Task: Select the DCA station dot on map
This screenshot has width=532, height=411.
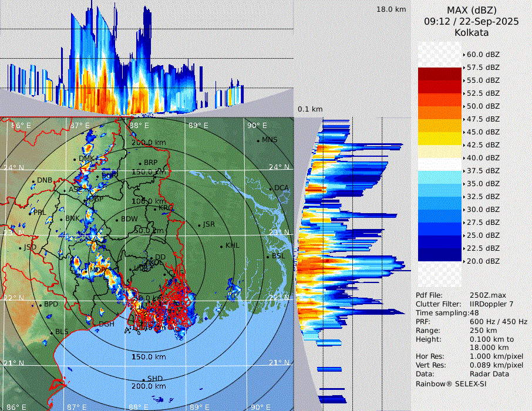Action: coord(271,188)
